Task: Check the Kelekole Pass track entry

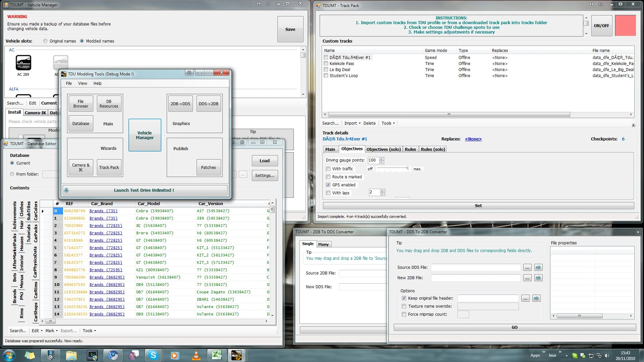Action: (326, 63)
